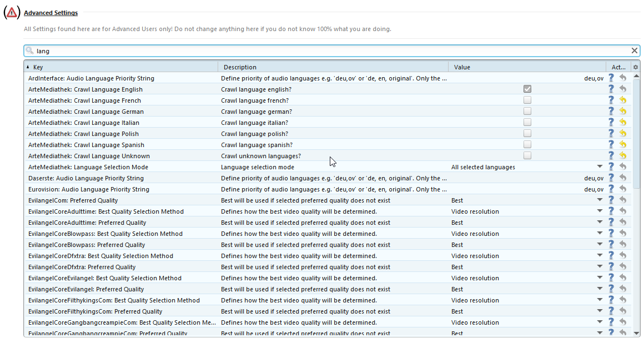Reset Daserste Audio Language Priority String
The height and width of the screenshot is (343, 644).
623,178
